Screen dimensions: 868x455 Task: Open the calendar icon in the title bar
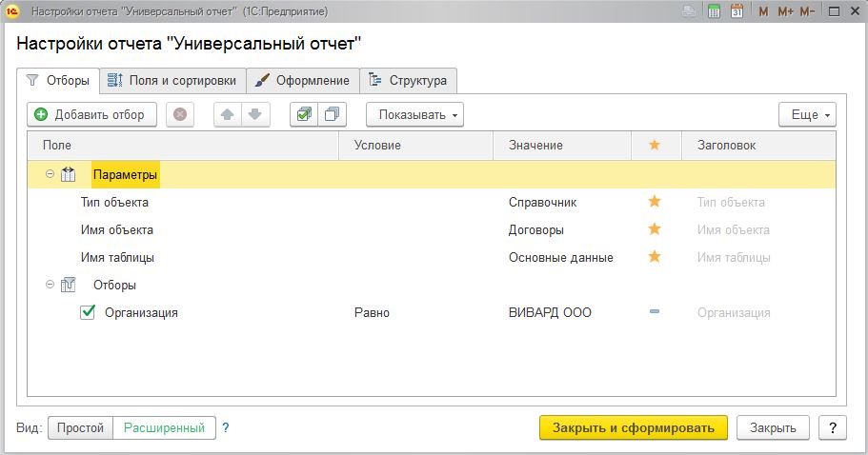[x=737, y=11]
